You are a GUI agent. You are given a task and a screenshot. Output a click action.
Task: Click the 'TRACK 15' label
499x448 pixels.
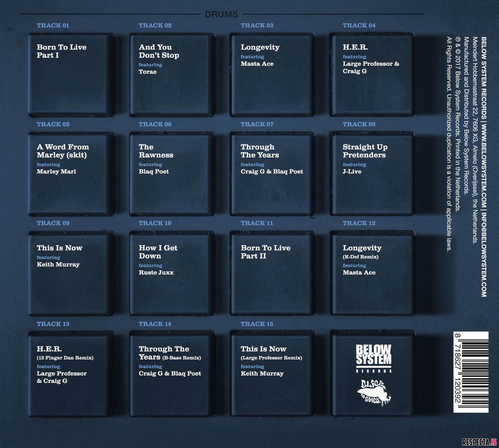tap(257, 324)
